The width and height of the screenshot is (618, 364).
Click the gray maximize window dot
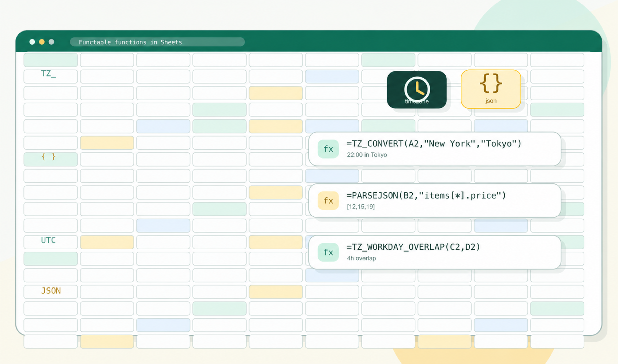tap(51, 42)
